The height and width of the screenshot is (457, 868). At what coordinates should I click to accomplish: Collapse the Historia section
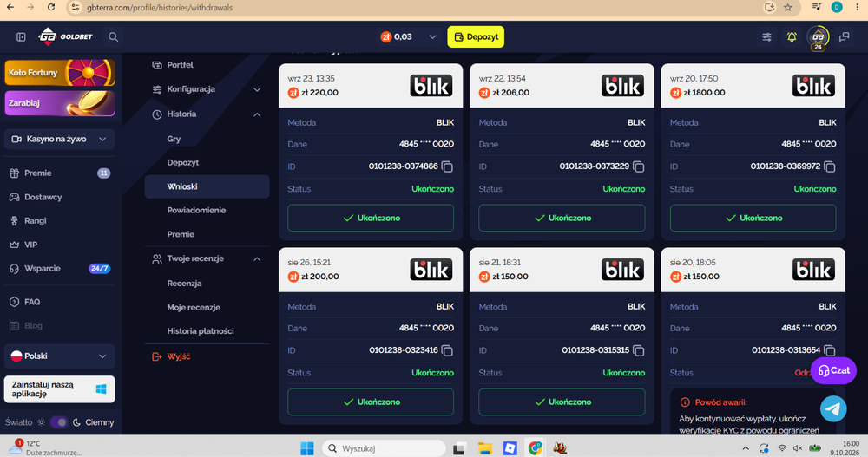[207, 114]
